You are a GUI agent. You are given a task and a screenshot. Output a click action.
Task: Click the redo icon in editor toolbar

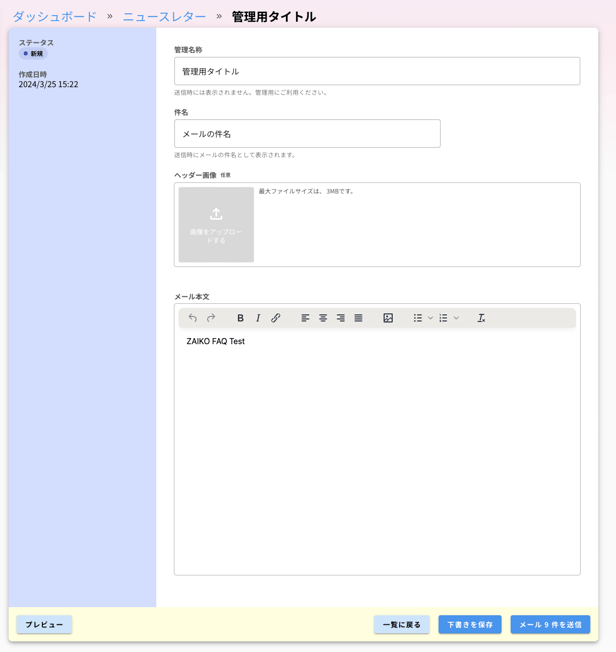pos(211,318)
